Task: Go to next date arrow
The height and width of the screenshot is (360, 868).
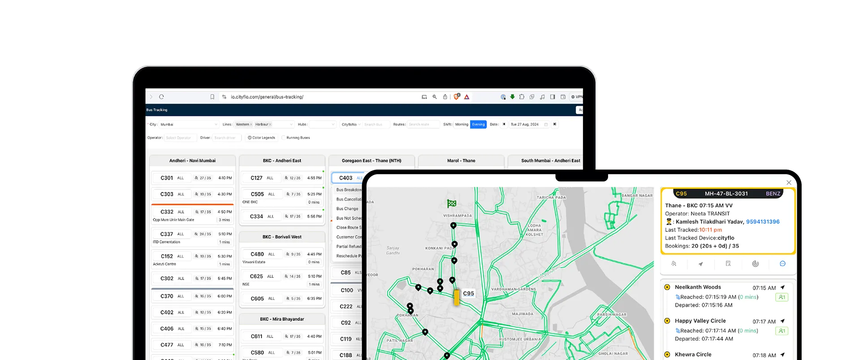Action: 555,124
